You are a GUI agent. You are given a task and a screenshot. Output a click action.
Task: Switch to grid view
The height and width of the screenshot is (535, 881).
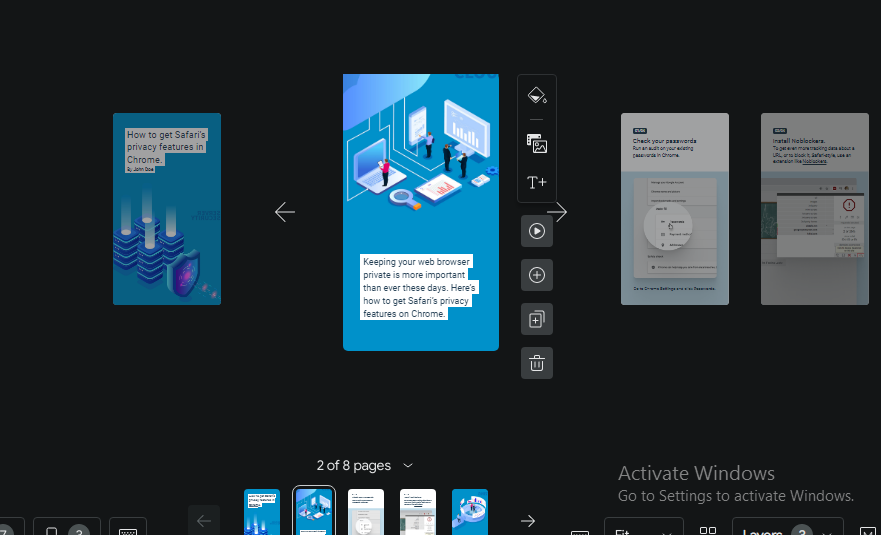(x=708, y=530)
